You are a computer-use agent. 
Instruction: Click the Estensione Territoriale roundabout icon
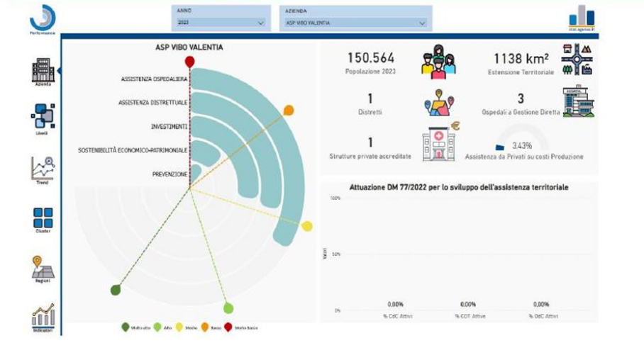coord(577,60)
